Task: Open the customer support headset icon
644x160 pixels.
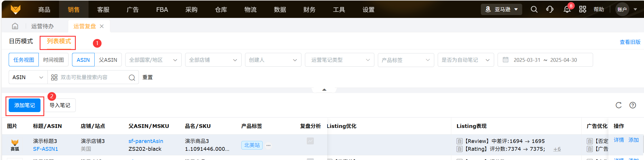Action: [550, 10]
